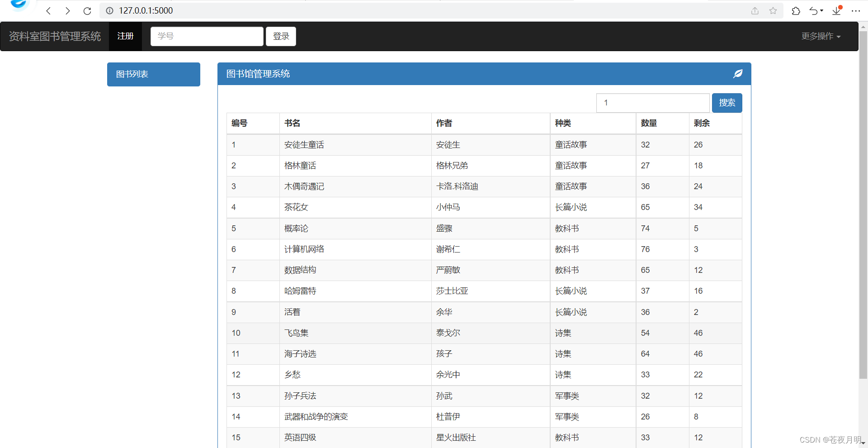868x448 pixels.
Task: Select the book title 活着
Action: (292, 312)
